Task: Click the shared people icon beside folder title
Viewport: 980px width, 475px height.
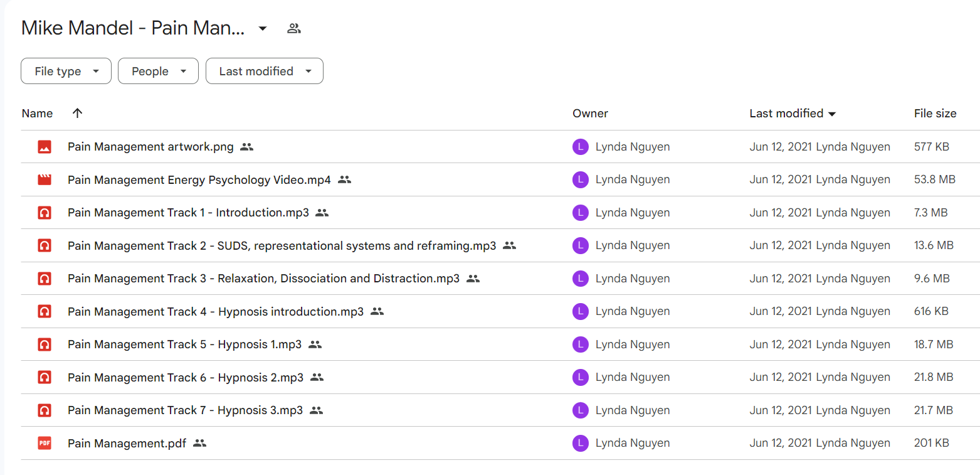Action: click(x=294, y=28)
